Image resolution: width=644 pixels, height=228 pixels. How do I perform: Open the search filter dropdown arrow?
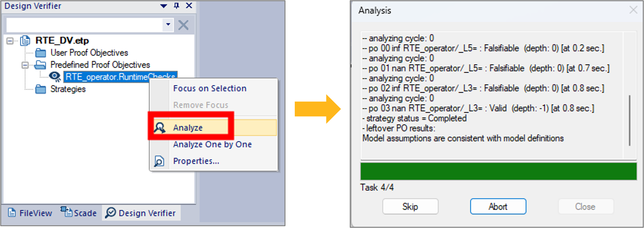click(x=168, y=24)
